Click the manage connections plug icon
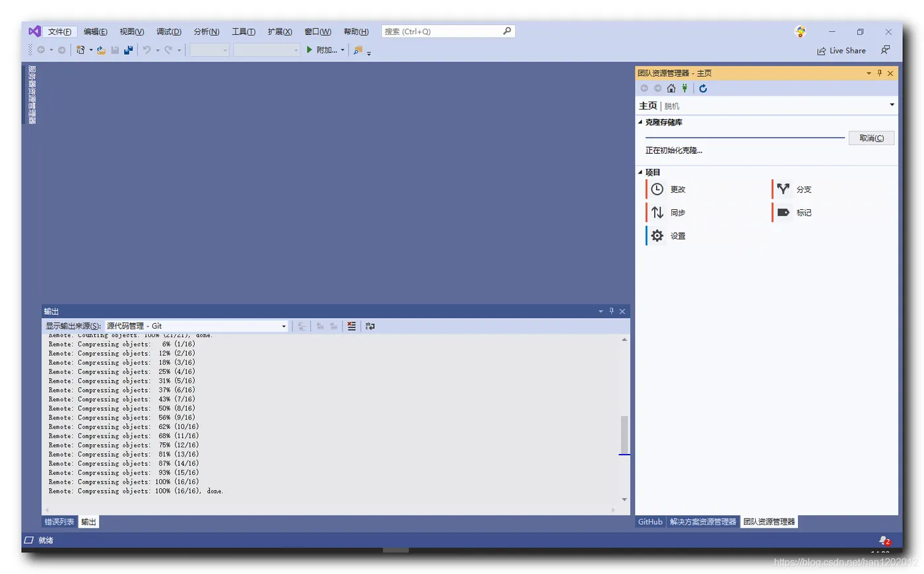This screenshot has height=574, width=924. [685, 88]
